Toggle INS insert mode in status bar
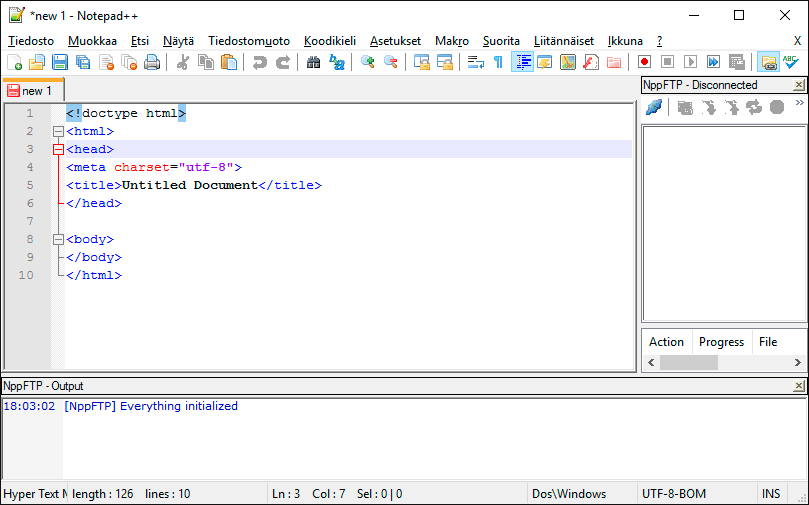The height and width of the screenshot is (505, 809). pyautogui.click(x=771, y=494)
